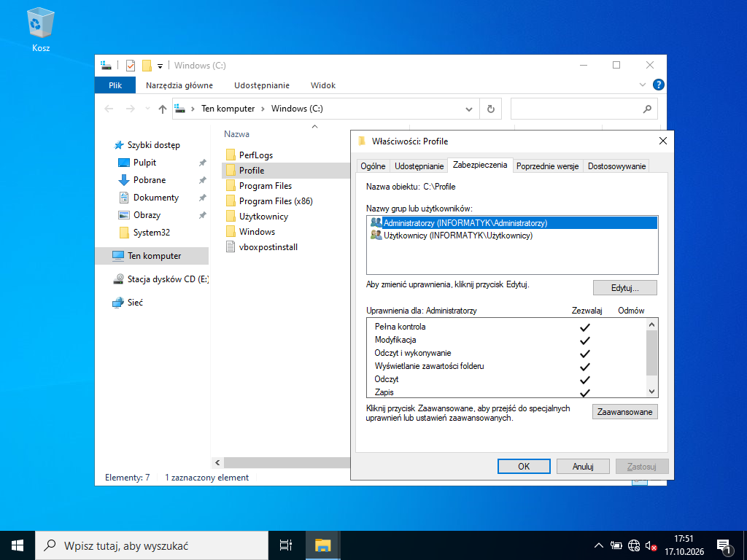This screenshot has height=560, width=747.
Task: Expand the ribbon with the chevron
Action: pos(642,85)
